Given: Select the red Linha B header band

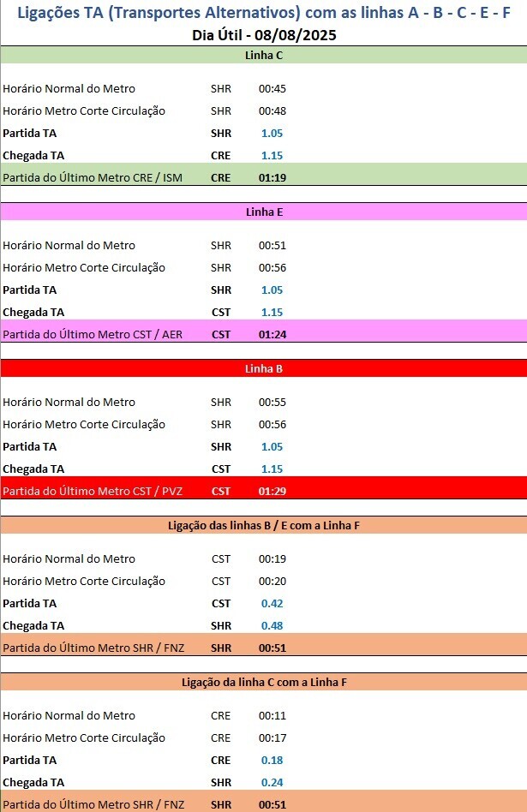Looking at the screenshot, I should point(263,369).
